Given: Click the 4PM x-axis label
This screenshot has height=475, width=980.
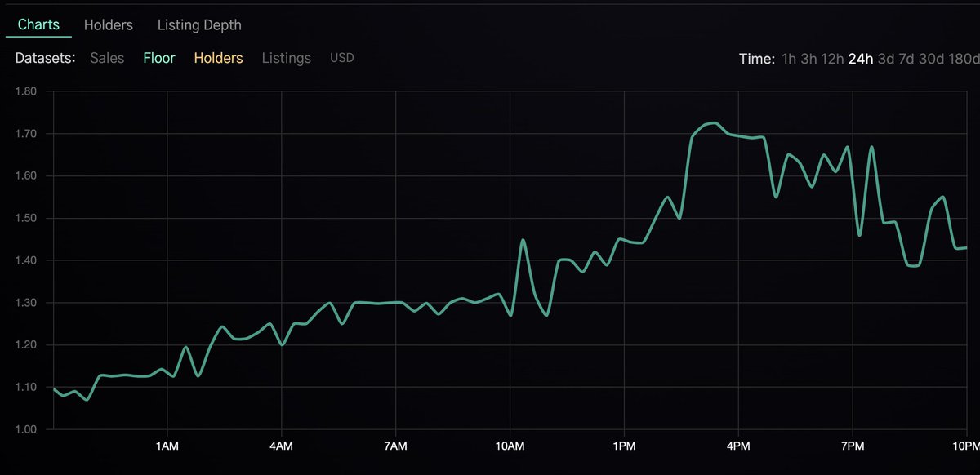Looking at the screenshot, I should tap(738, 446).
